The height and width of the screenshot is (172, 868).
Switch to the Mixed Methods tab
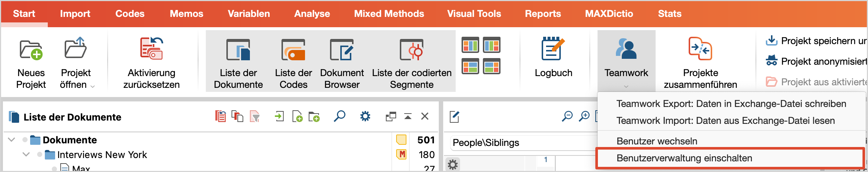[389, 14]
